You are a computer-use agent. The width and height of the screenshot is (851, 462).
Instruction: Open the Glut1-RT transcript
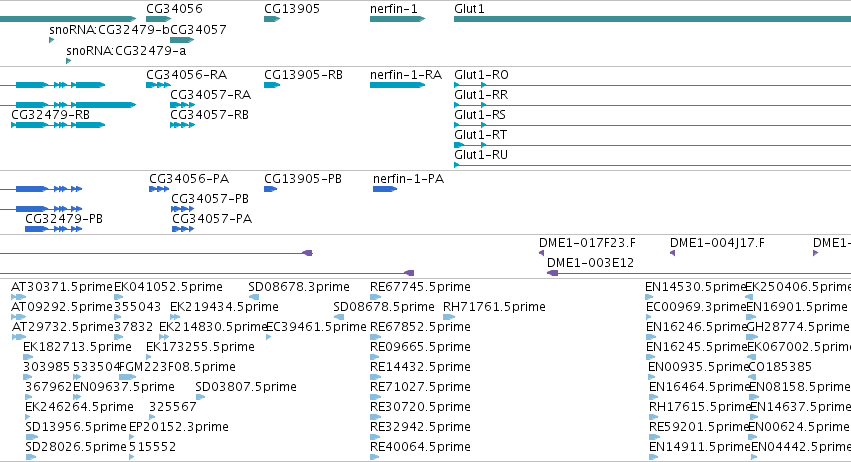click(481, 135)
